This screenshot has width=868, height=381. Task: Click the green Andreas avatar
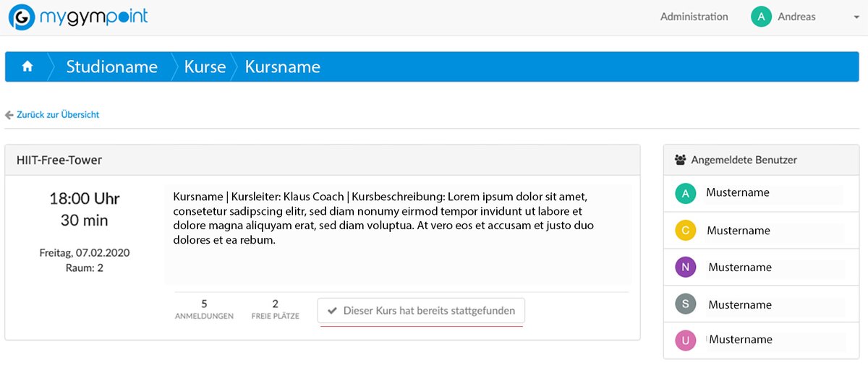[x=761, y=17]
